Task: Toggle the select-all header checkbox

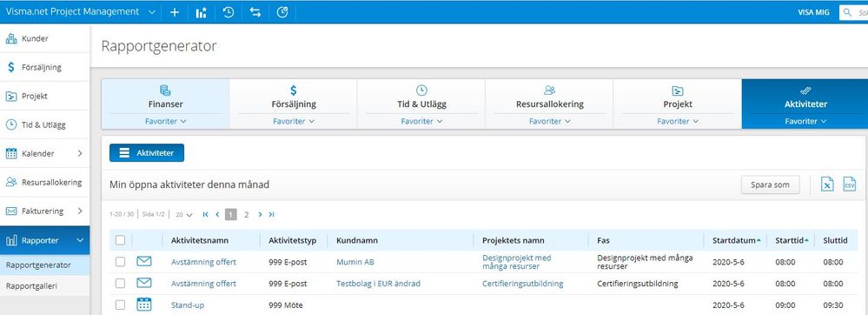Action: click(120, 240)
